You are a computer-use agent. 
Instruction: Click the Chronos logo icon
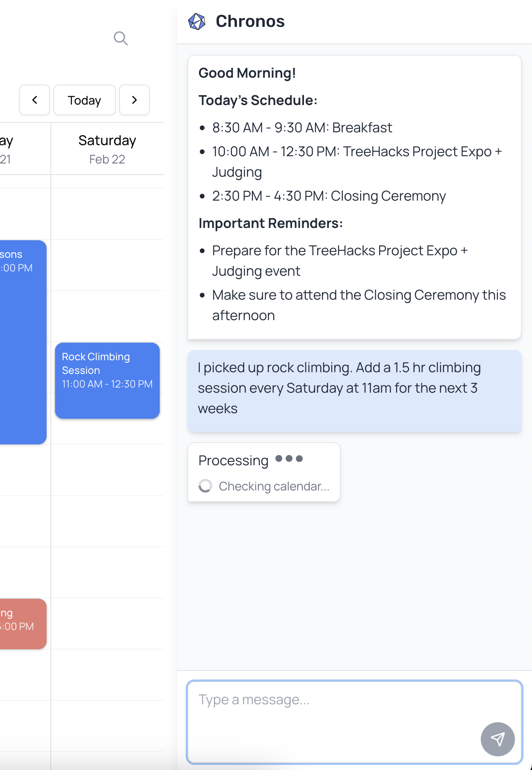[197, 21]
